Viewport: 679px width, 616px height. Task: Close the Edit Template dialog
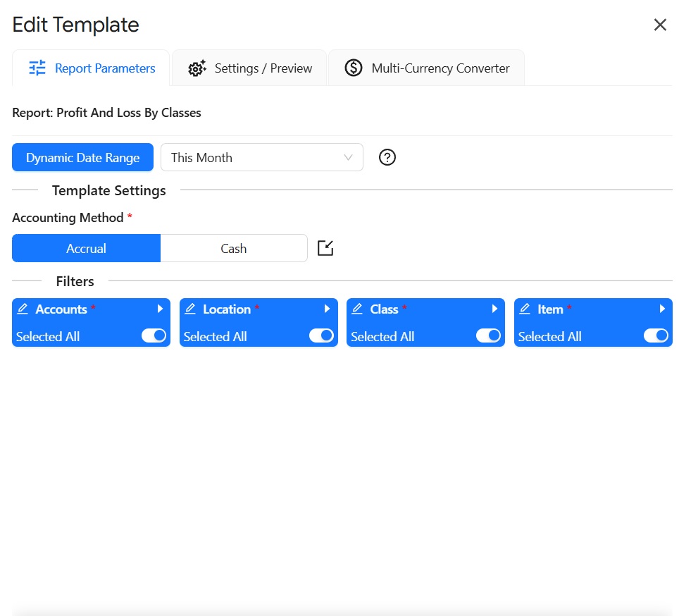coord(660,25)
